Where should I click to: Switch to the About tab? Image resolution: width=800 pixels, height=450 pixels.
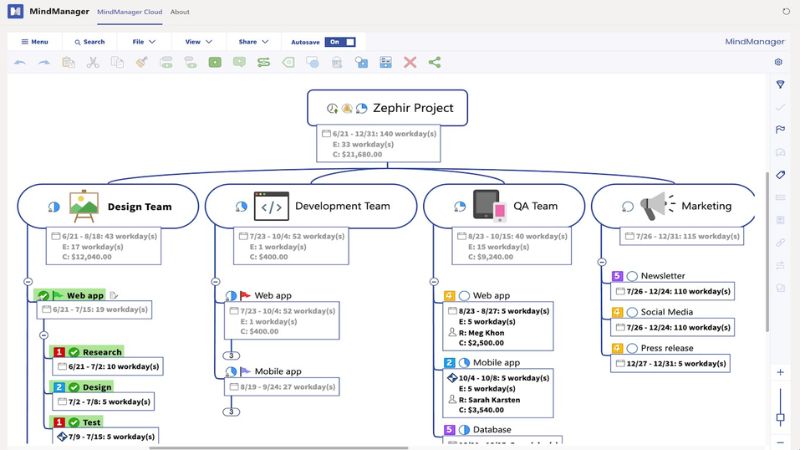[x=180, y=12]
